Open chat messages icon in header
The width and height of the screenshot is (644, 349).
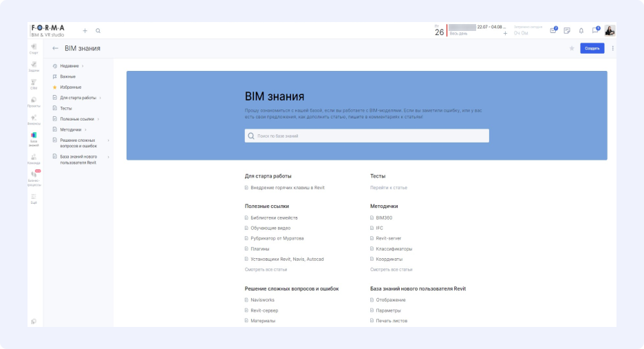[x=595, y=31]
